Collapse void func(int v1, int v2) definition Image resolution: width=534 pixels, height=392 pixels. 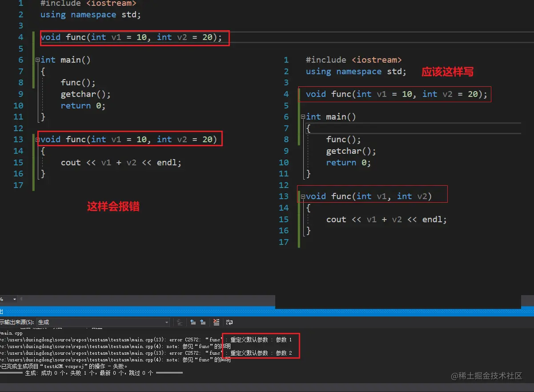tap(303, 196)
